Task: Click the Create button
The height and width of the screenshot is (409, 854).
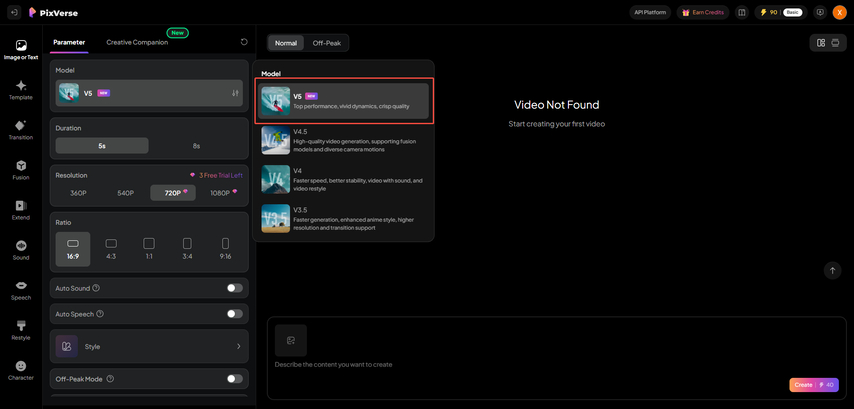Action: pos(813,385)
